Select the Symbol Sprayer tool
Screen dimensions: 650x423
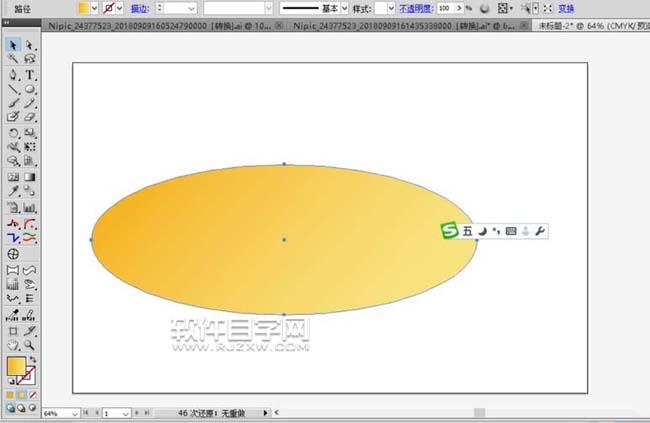tap(13, 161)
